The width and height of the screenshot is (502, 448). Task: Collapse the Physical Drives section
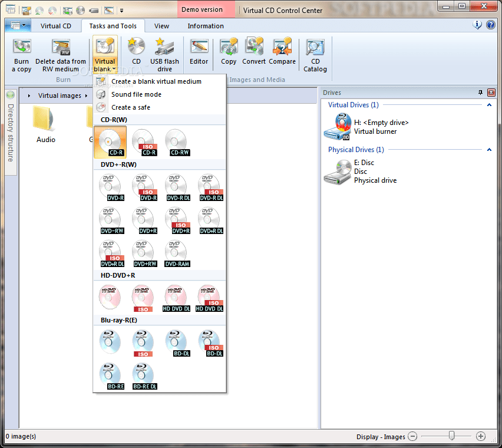pyautogui.click(x=489, y=150)
